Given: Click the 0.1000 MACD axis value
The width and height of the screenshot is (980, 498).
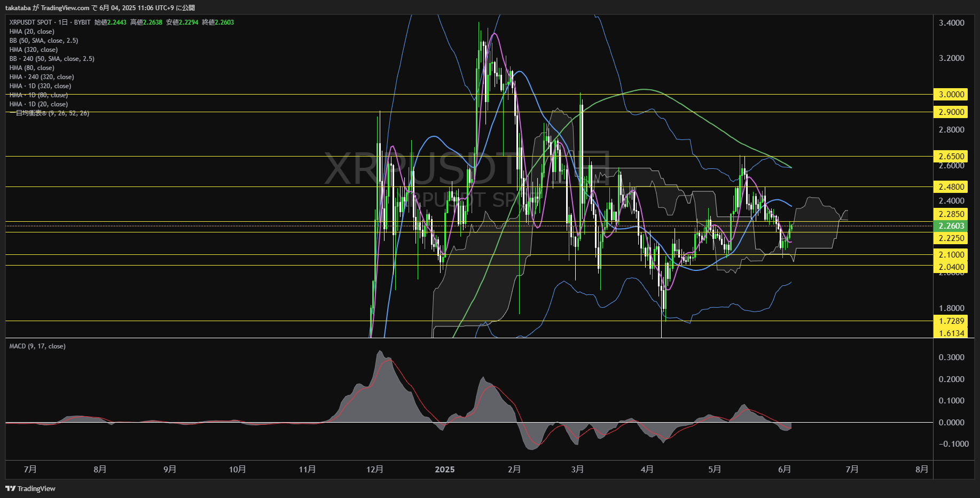Looking at the screenshot, I should (951, 400).
